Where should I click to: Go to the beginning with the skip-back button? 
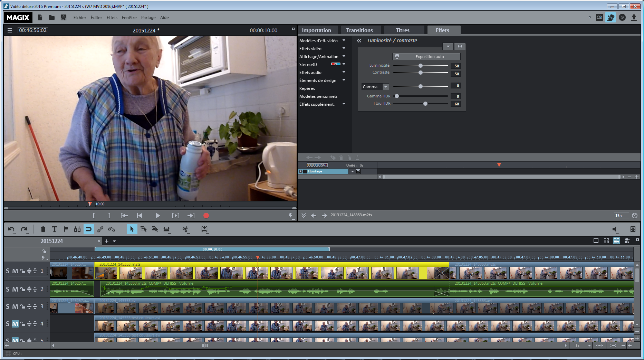tap(140, 216)
